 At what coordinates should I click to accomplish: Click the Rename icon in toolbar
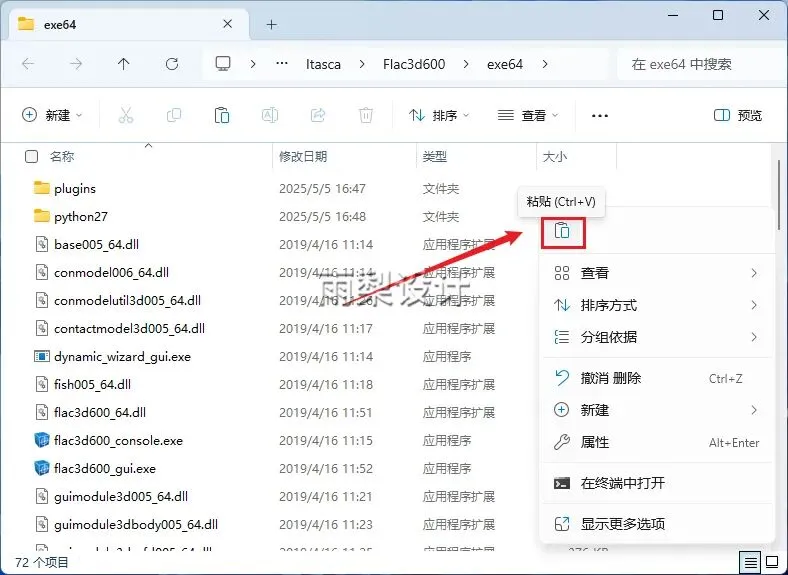click(270, 116)
